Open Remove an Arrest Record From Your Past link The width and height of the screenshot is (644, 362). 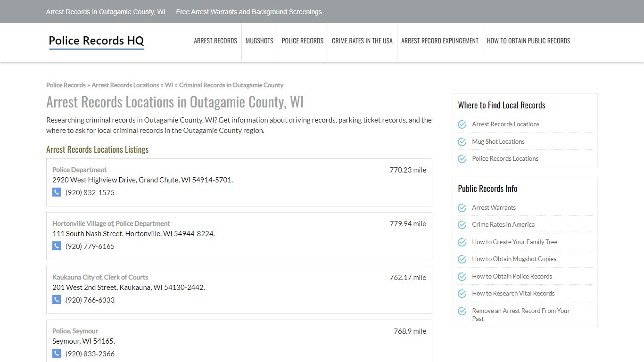tap(521, 314)
